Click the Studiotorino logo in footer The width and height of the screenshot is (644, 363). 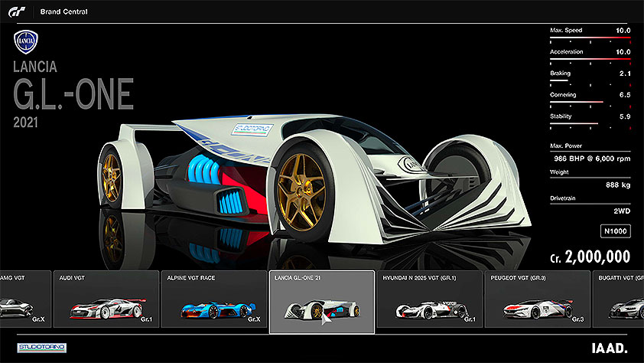[42, 348]
